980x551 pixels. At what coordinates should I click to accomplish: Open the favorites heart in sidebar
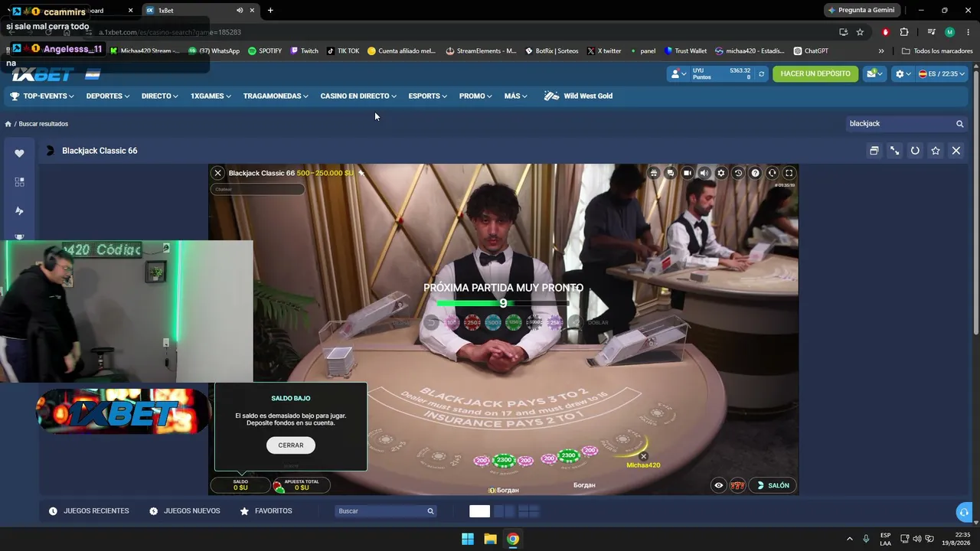click(19, 153)
